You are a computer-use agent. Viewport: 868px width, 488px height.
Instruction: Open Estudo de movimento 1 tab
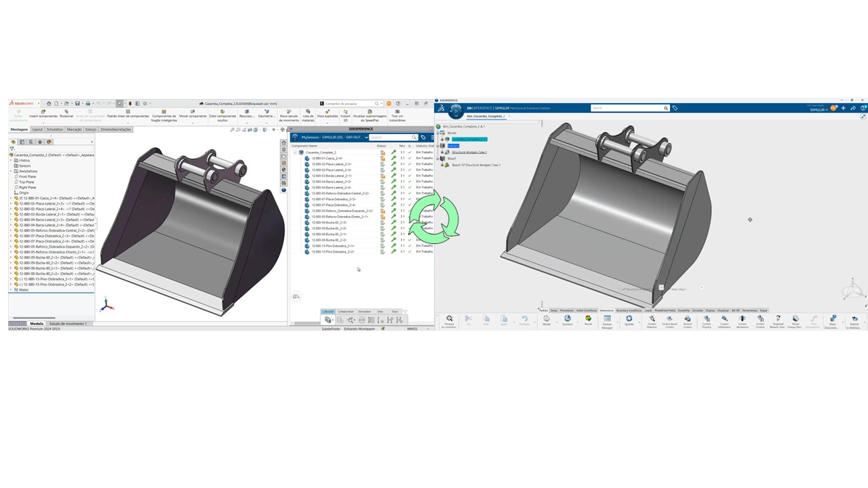[x=67, y=324]
